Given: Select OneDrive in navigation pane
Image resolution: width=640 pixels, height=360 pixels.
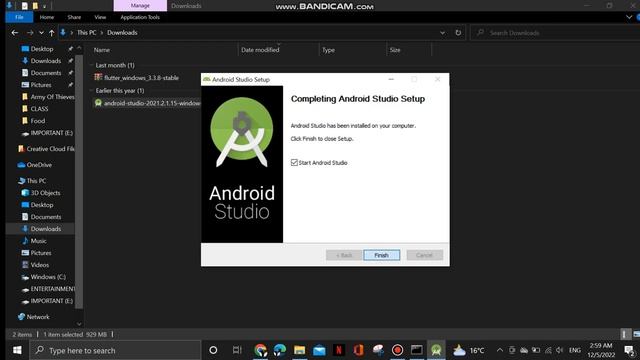Looking at the screenshot, I should tap(39, 165).
